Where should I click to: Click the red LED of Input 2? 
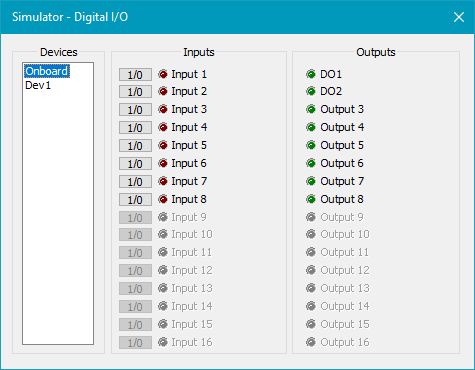pyautogui.click(x=163, y=91)
